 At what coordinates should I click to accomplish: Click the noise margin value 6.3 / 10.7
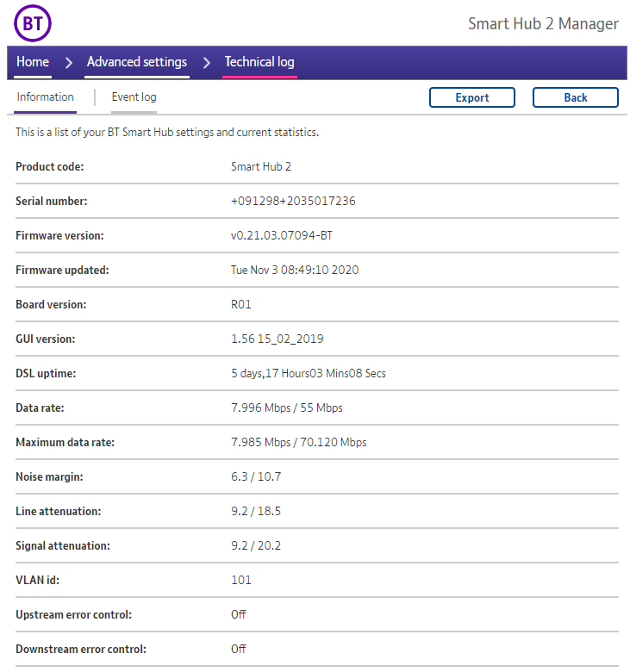256,476
